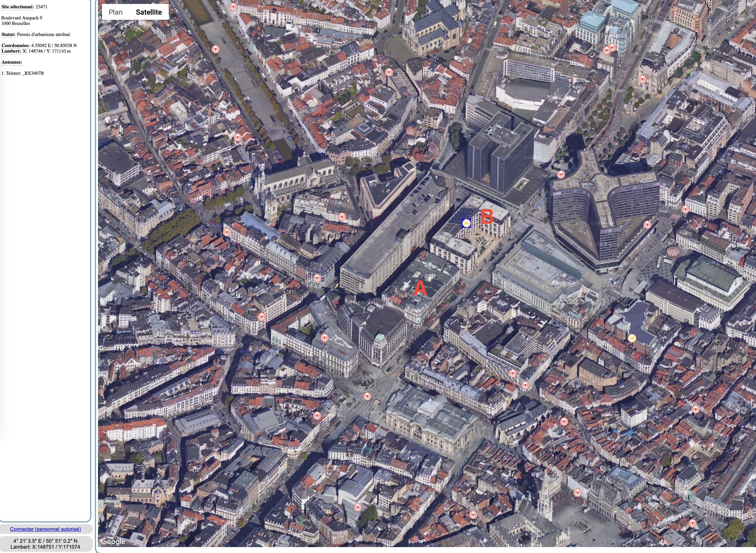Select the Satellite map view
756x553 pixels.
coord(149,12)
